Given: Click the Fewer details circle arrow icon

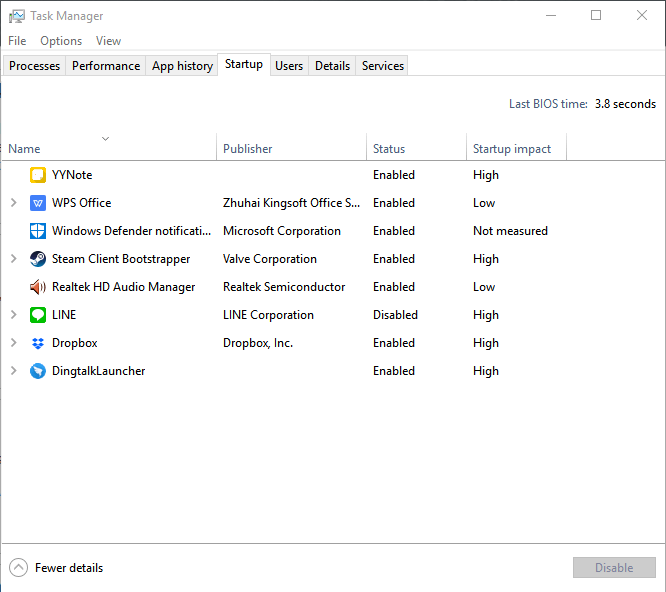Looking at the screenshot, I should coord(18,568).
